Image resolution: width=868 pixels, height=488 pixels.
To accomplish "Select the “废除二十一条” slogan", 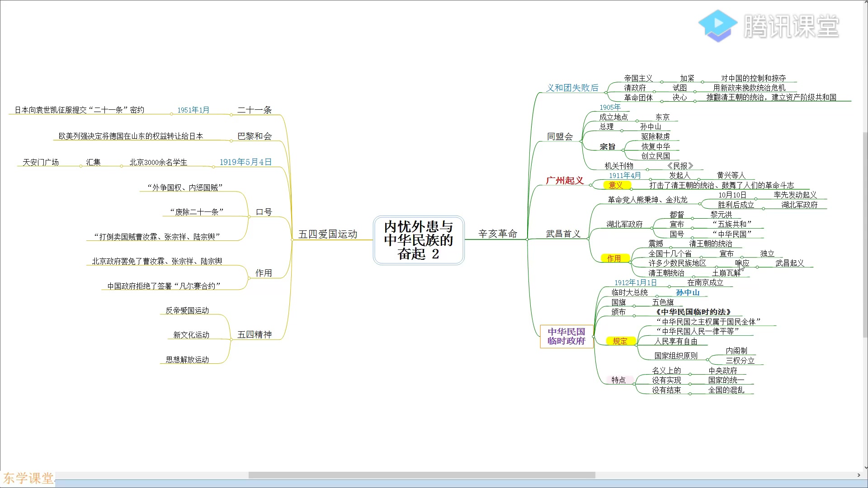I will pyautogui.click(x=197, y=211).
